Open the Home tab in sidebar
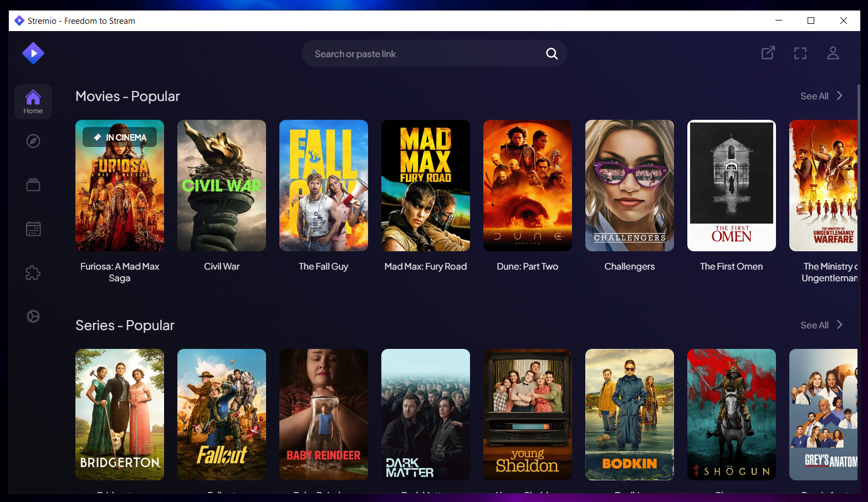This screenshot has width=868, height=502. click(x=33, y=102)
